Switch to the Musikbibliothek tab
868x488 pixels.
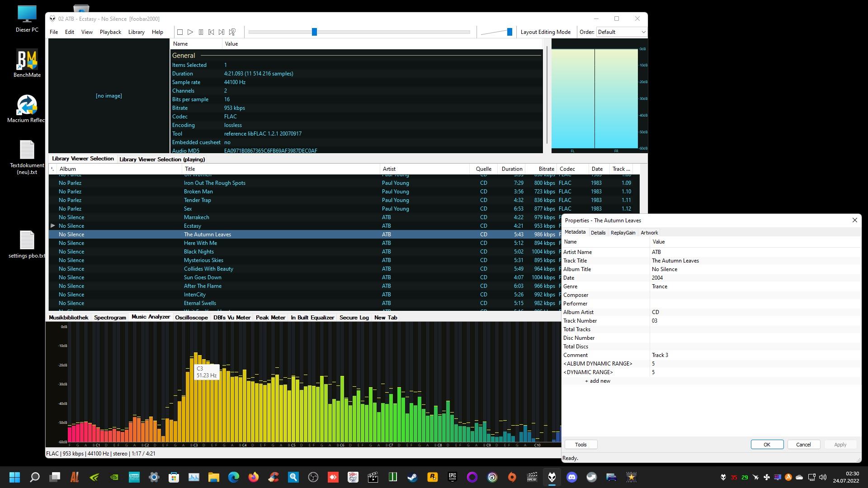(69, 318)
